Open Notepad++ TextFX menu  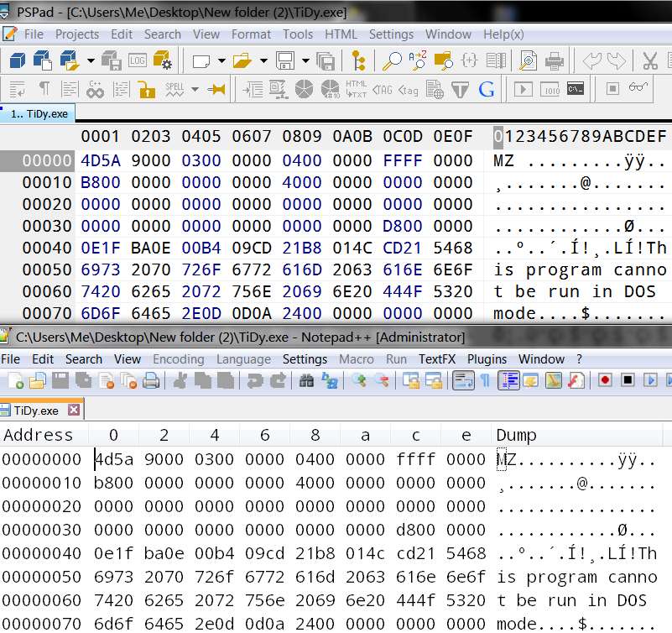coord(437,359)
